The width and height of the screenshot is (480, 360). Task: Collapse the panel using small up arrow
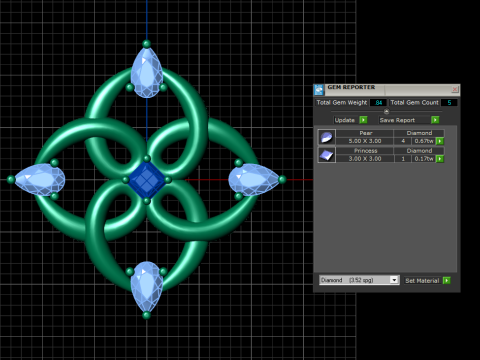[x=386, y=112]
